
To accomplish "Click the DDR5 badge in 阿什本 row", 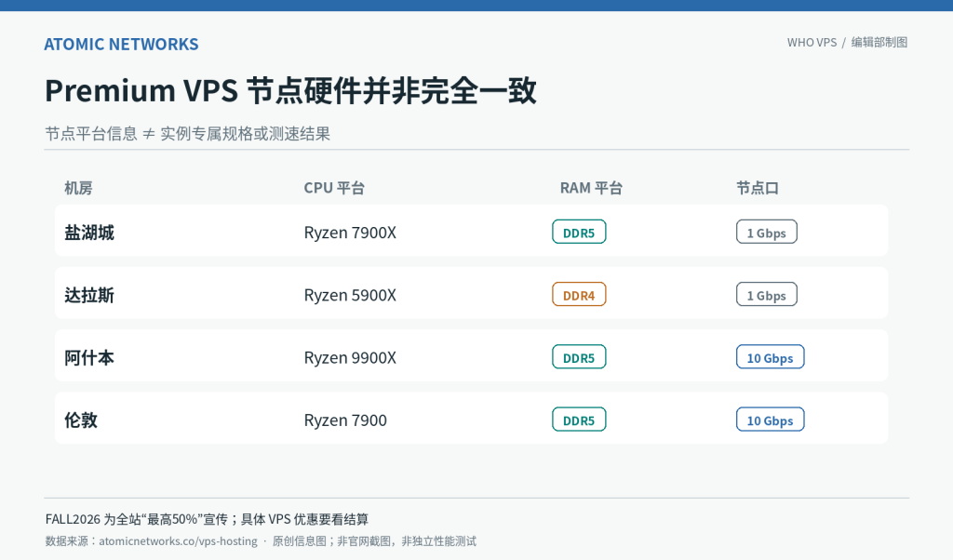I will pyautogui.click(x=579, y=357).
